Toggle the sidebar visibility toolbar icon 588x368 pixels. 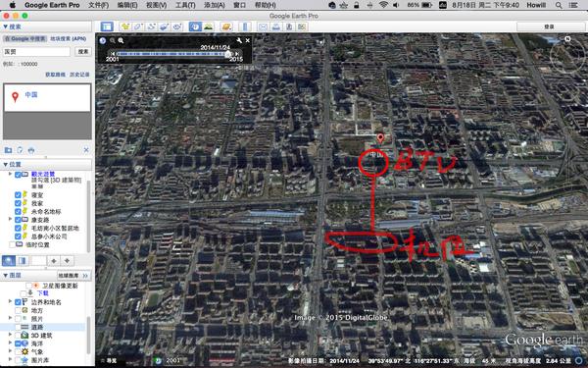click(x=107, y=26)
